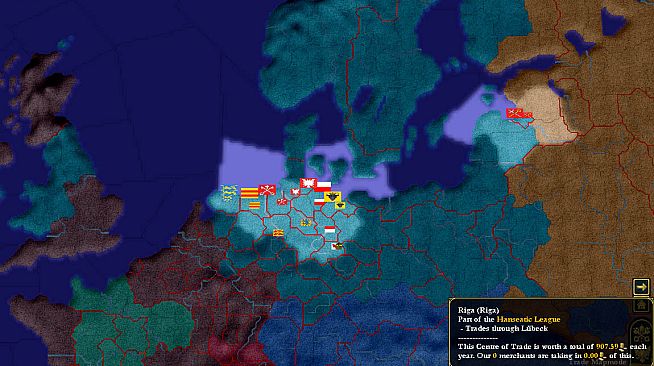This screenshot has width=654, height=366.
Task: Click the 0.00 merchant income value
Action: [591, 356]
